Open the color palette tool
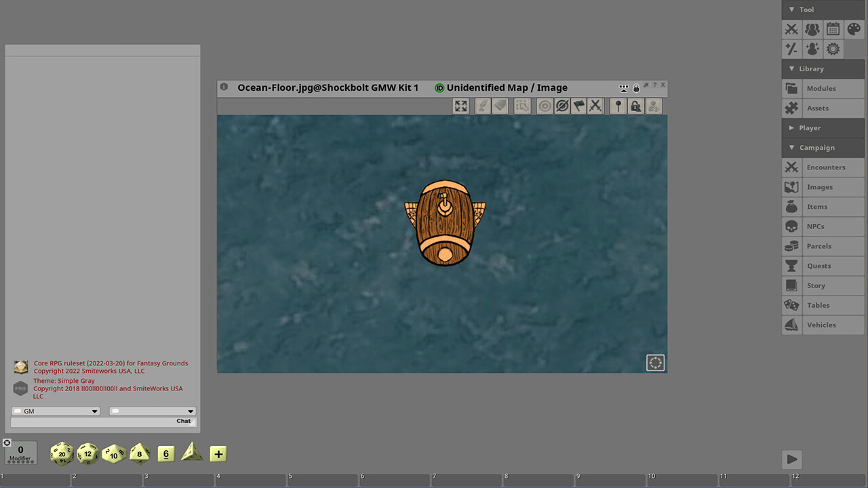Viewport: 868px width, 488px height. (853, 29)
